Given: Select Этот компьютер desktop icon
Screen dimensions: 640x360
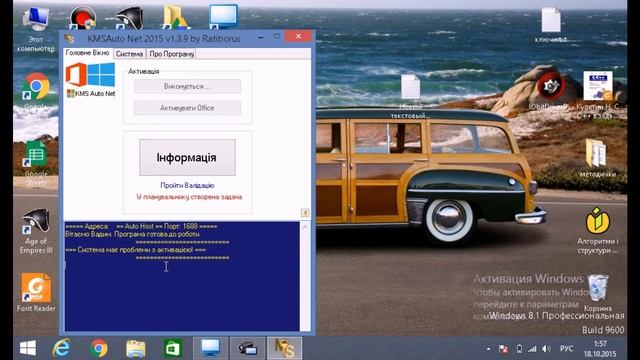Looking at the screenshot, I should tap(36, 29).
